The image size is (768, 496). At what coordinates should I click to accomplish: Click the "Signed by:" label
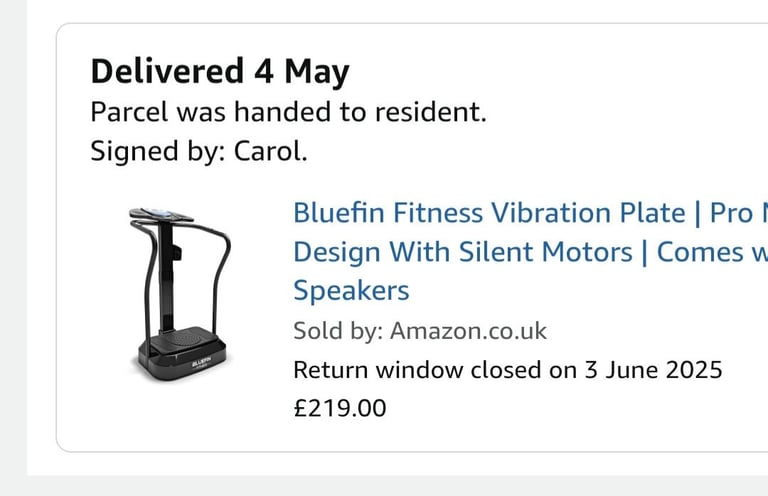pyautogui.click(x=158, y=151)
